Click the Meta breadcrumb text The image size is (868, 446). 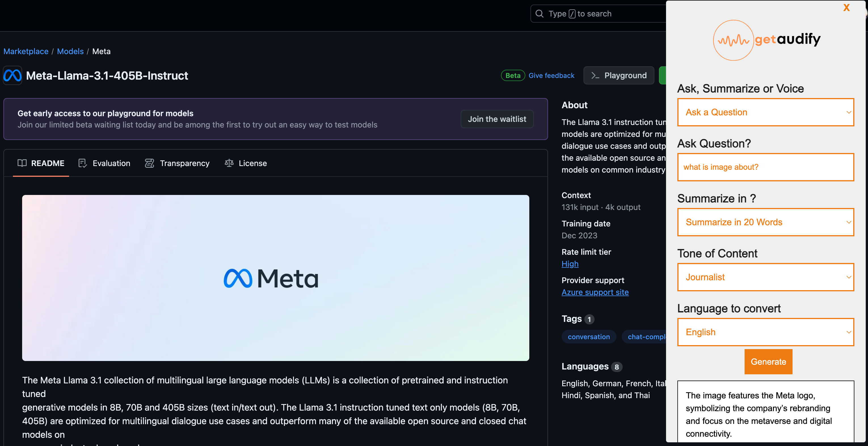click(102, 51)
